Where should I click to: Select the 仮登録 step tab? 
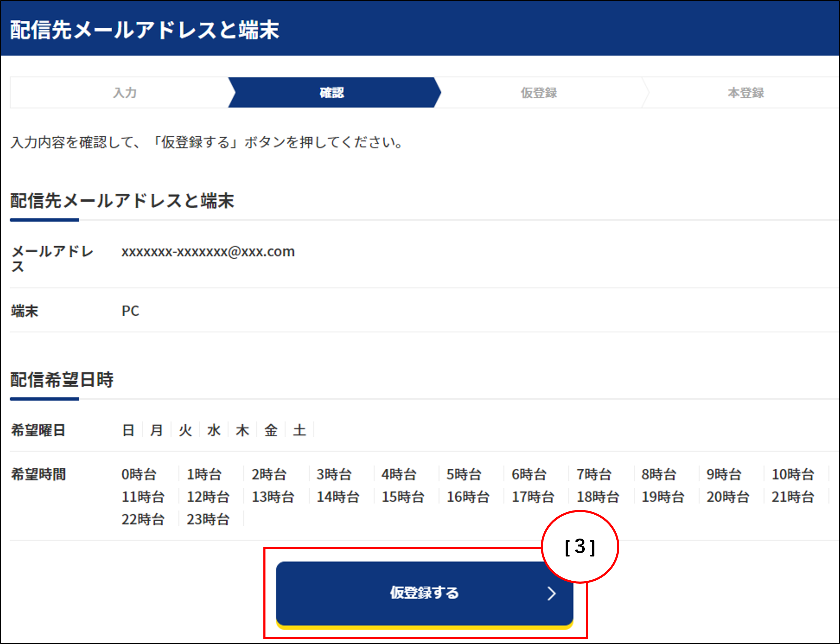click(x=539, y=93)
